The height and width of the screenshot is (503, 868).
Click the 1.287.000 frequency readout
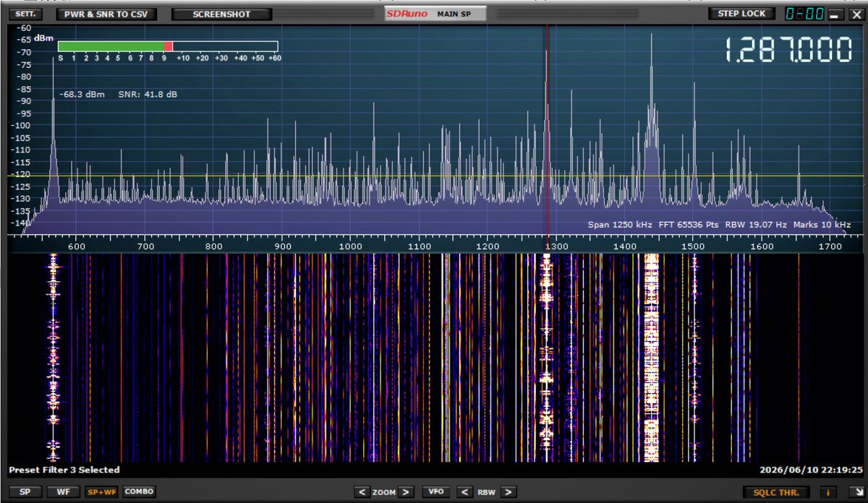pyautogui.click(x=788, y=51)
